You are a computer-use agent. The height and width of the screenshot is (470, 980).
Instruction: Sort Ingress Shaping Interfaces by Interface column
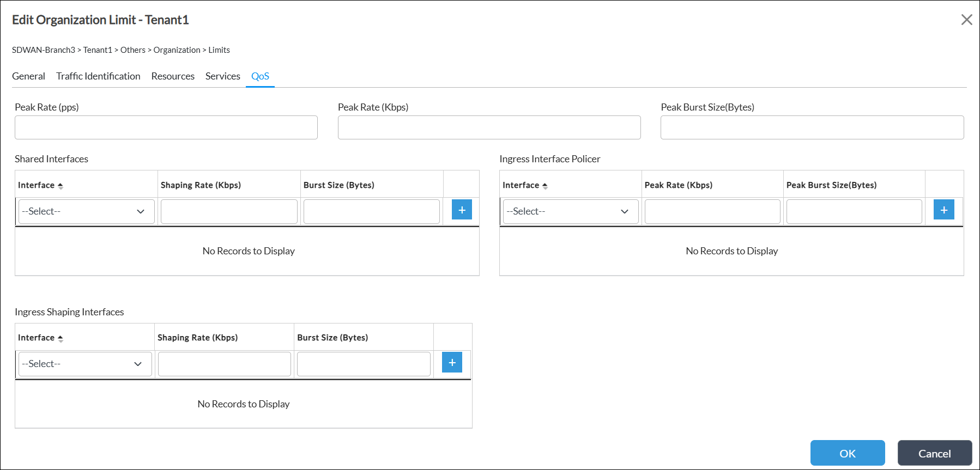(60, 338)
